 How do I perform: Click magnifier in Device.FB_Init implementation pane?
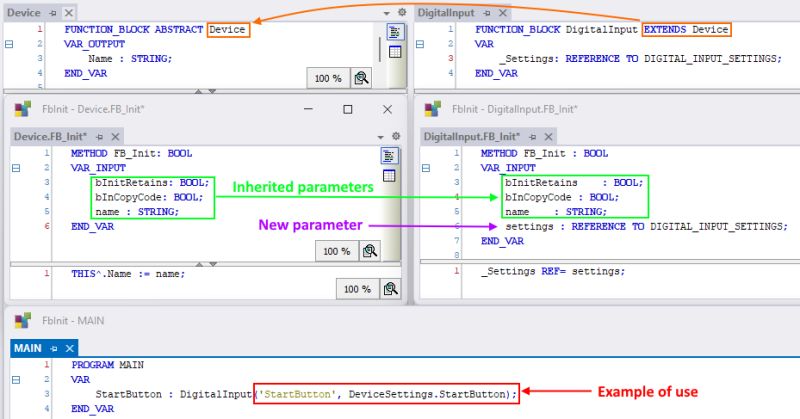click(390, 289)
